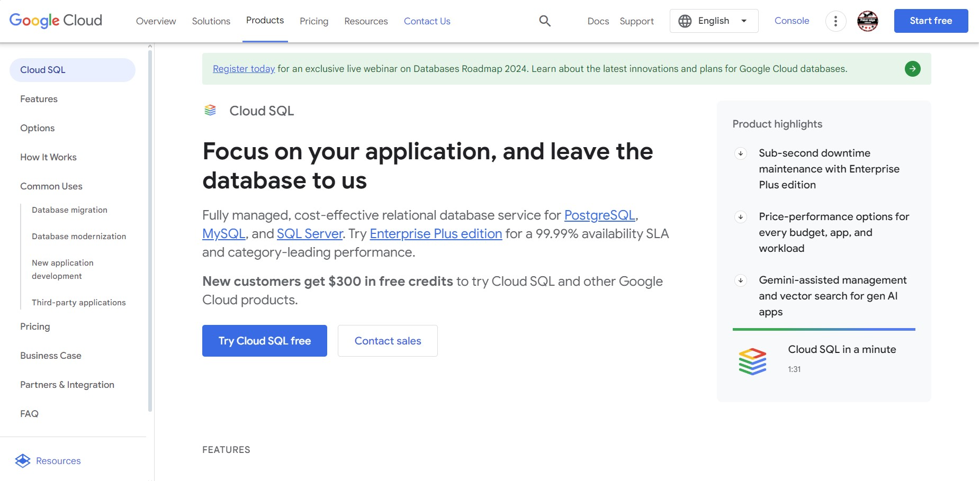Click the Start free button

(x=931, y=21)
